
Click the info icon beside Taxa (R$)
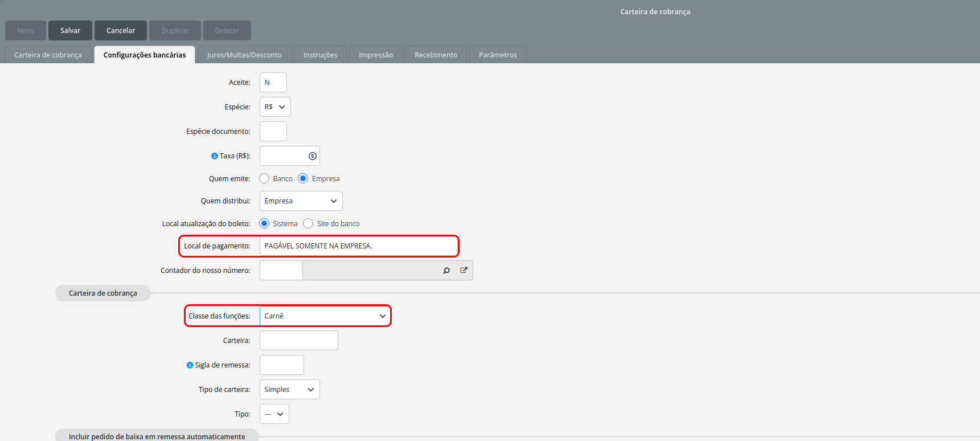(215, 156)
